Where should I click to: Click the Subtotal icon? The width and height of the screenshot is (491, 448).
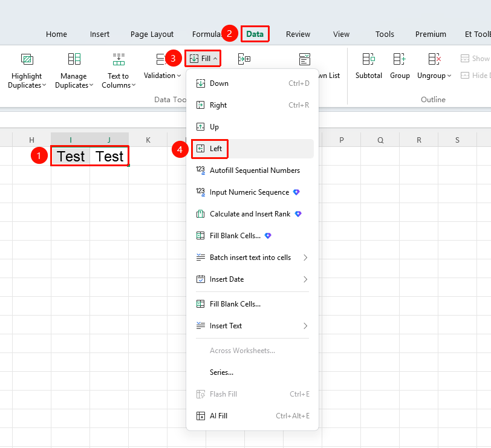(x=369, y=59)
